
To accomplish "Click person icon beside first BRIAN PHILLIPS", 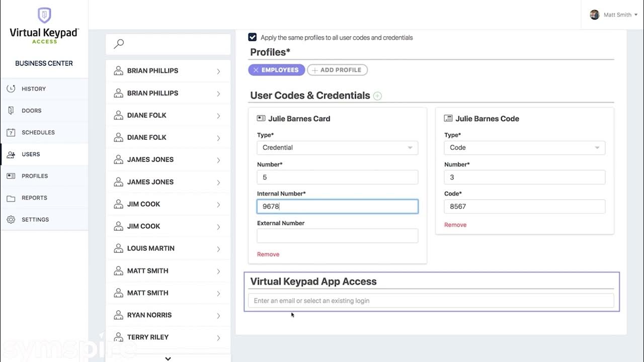I will (x=118, y=71).
